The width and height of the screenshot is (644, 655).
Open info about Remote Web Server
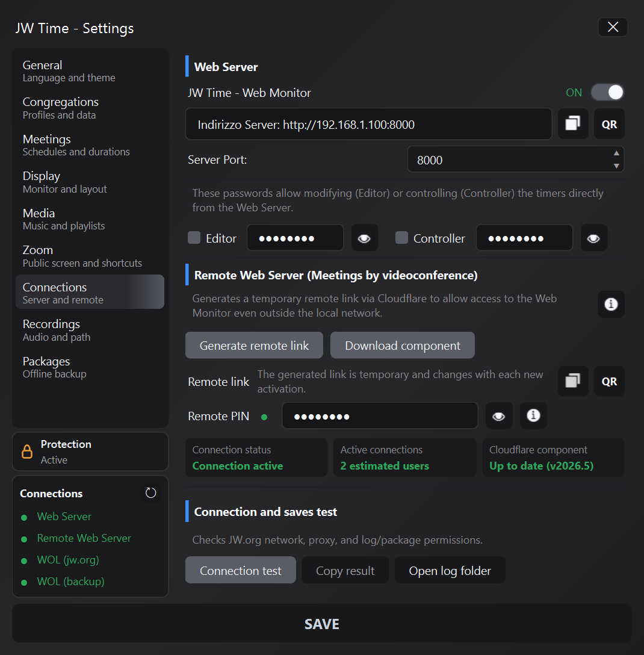point(611,304)
